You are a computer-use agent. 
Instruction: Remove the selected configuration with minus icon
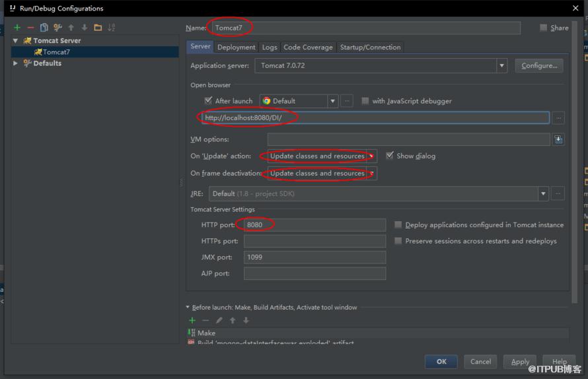[x=31, y=27]
